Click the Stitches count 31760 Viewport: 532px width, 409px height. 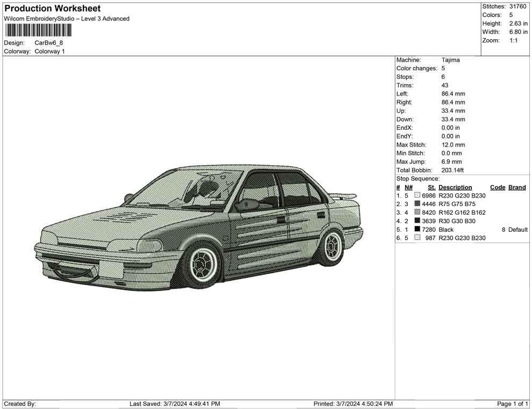pos(518,6)
